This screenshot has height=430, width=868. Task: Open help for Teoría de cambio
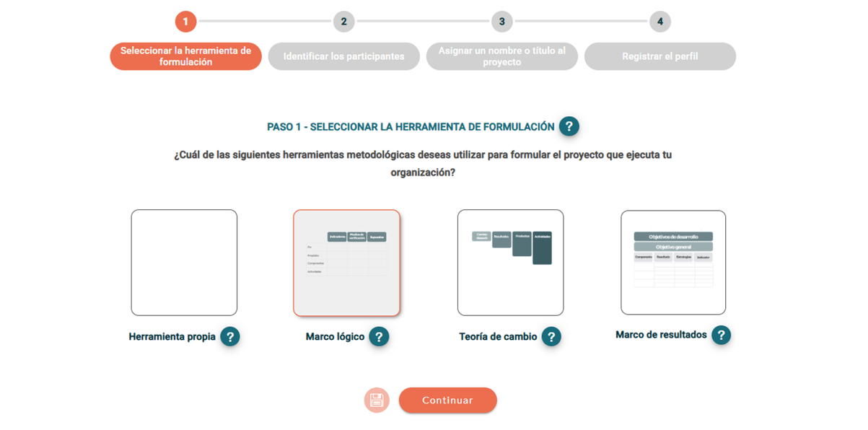[x=551, y=337]
